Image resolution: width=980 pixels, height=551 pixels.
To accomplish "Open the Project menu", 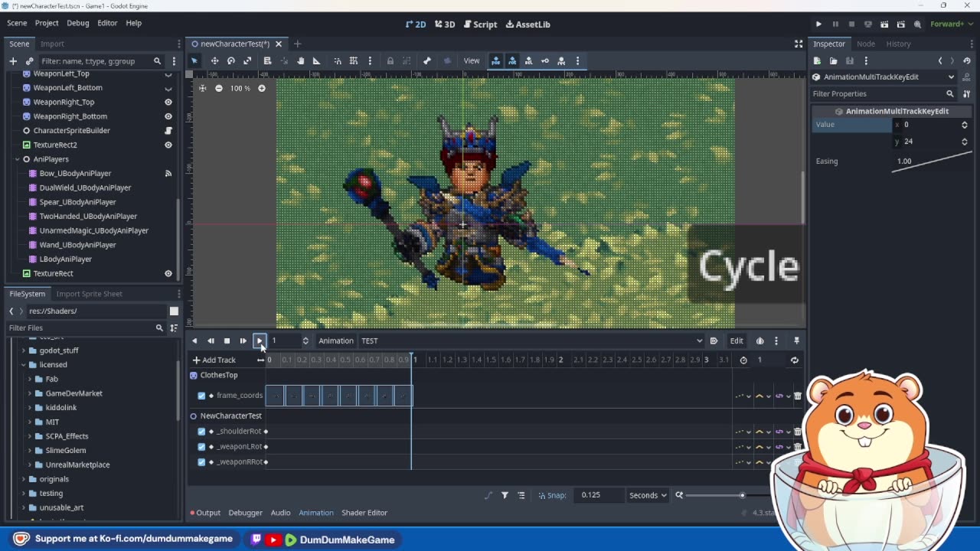I will pyautogui.click(x=47, y=23).
